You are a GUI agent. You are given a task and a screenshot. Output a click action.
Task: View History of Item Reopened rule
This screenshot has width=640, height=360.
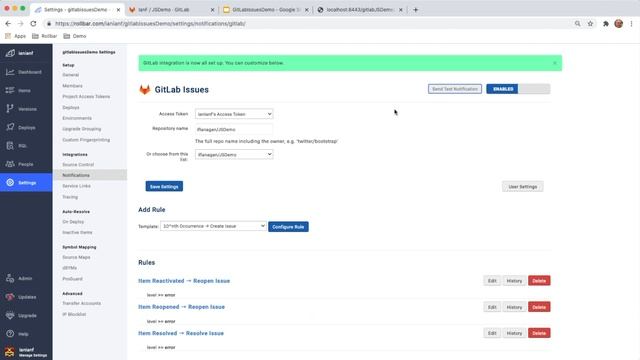coord(514,307)
